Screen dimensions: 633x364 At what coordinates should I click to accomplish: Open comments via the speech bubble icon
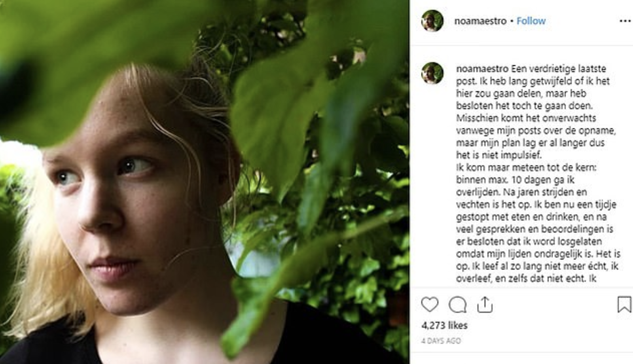[457, 305]
